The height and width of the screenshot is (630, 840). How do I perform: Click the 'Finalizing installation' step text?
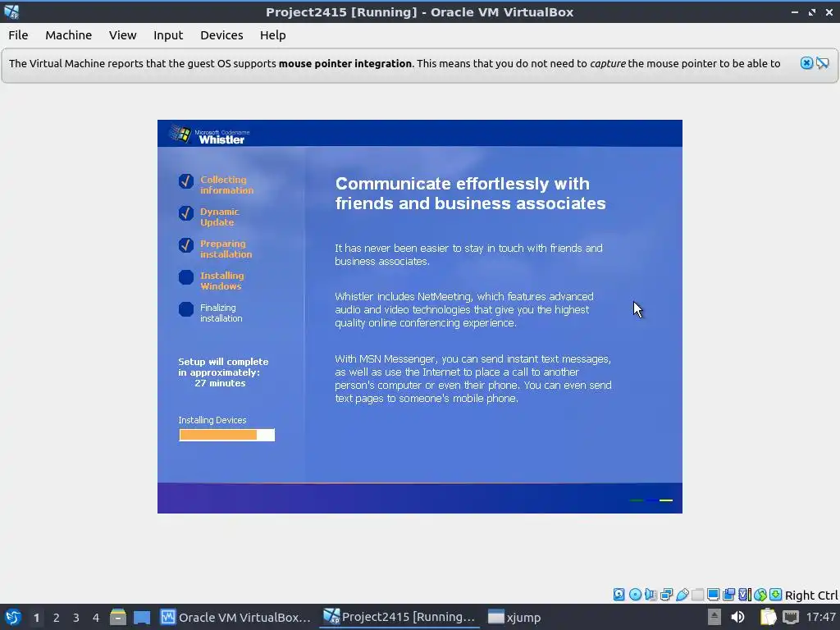coord(221,313)
